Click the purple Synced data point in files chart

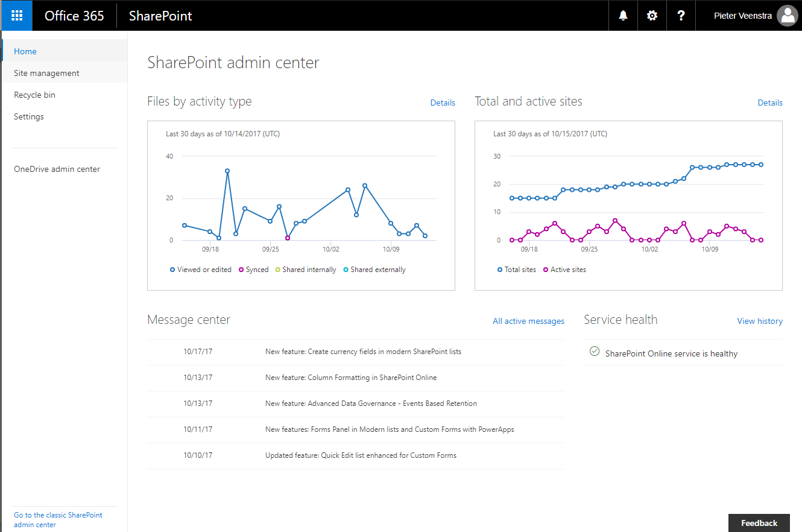point(288,238)
